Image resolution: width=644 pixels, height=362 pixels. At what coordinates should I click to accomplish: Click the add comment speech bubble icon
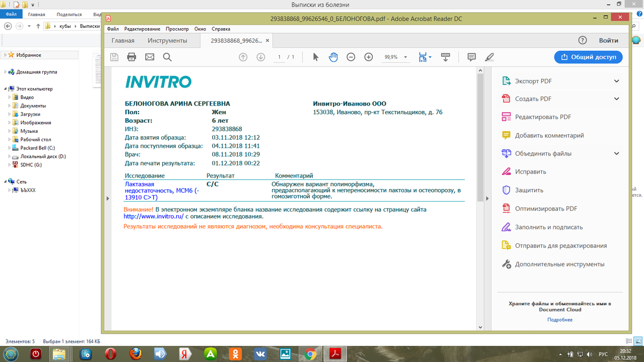471,57
